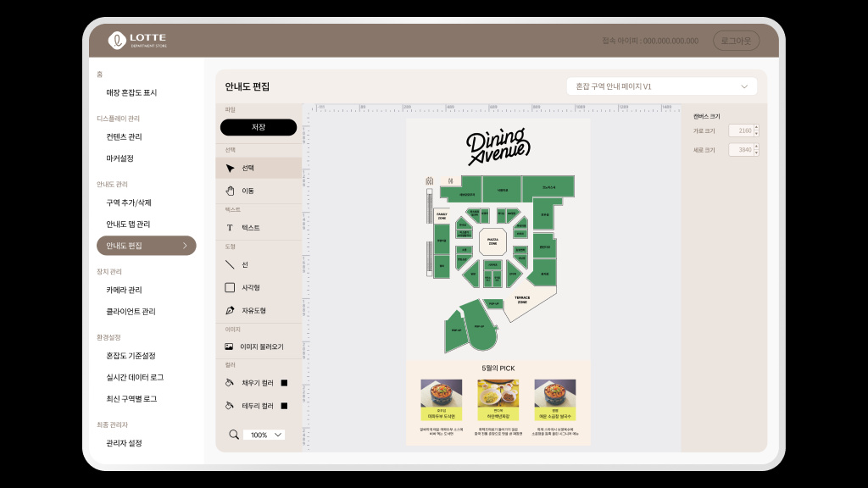
Task: Open the 채우기 컬러 fill color swatch
Action: pyautogui.click(x=285, y=383)
